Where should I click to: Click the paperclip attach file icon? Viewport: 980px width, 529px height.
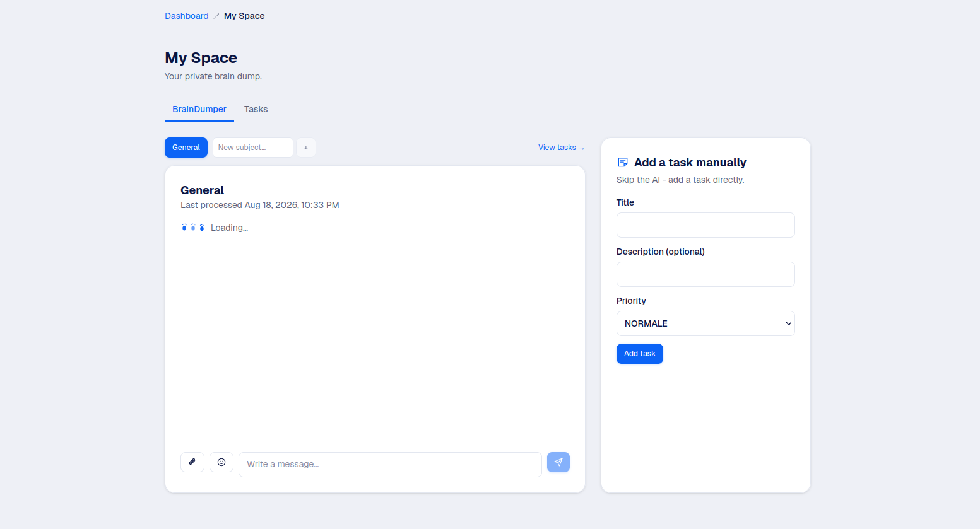[x=192, y=462]
